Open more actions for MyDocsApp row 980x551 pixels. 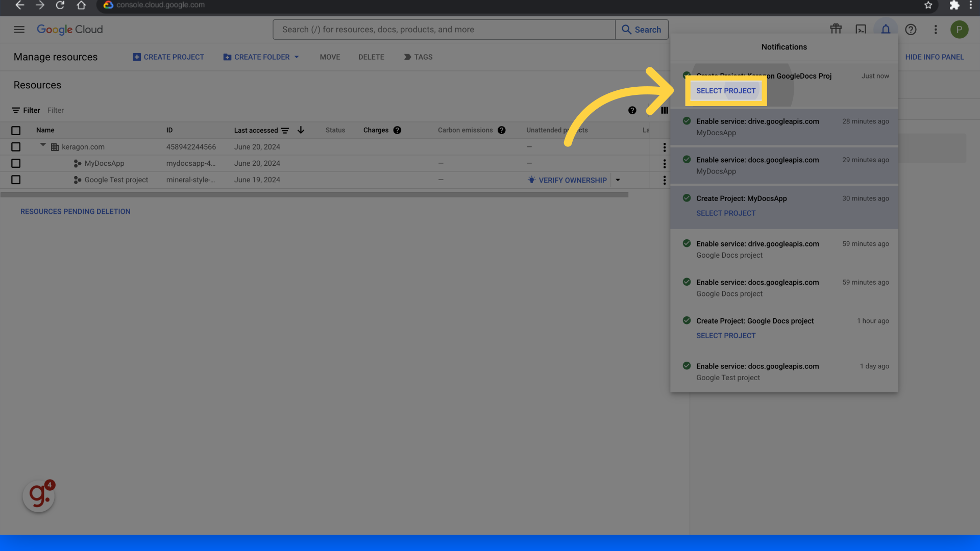664,164
